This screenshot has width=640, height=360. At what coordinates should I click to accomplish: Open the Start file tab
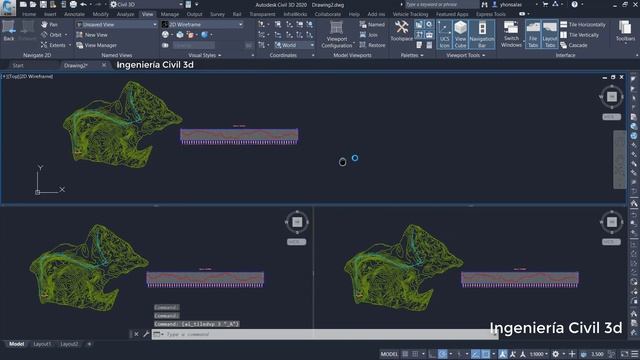pyautogui.click(x=18, y=65)
